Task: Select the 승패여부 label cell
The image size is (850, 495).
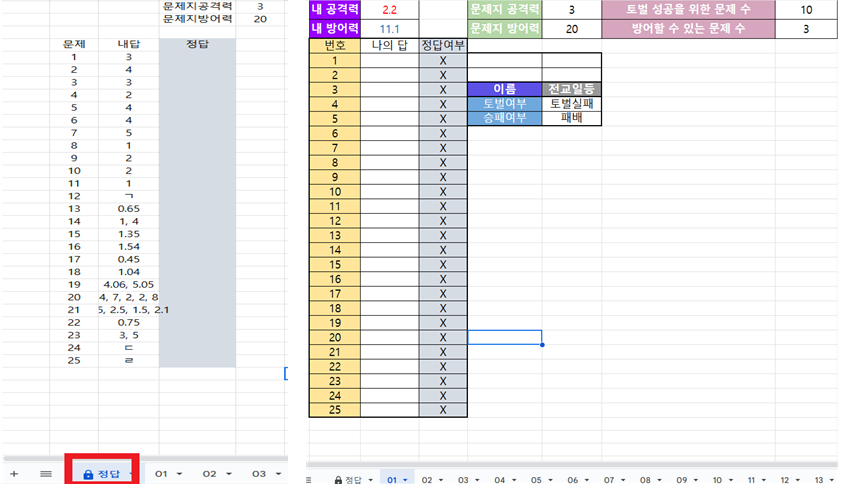Action: tap(505, 118)
